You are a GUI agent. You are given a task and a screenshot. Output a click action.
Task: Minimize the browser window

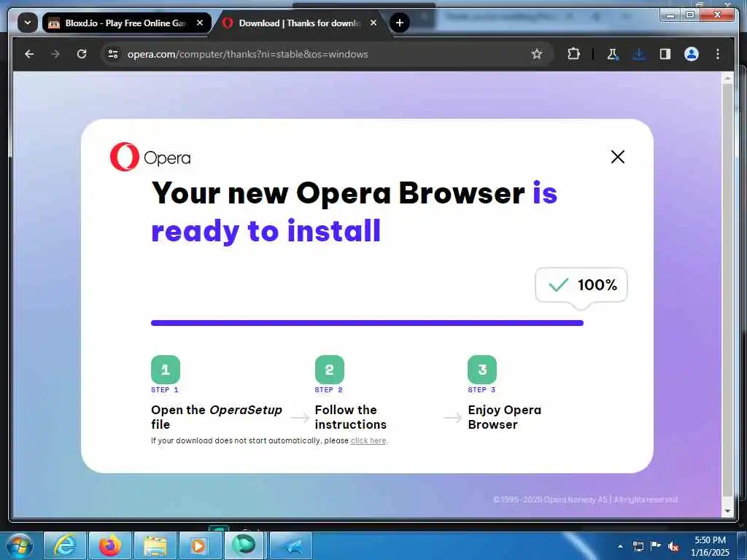[x=671, y=15]
